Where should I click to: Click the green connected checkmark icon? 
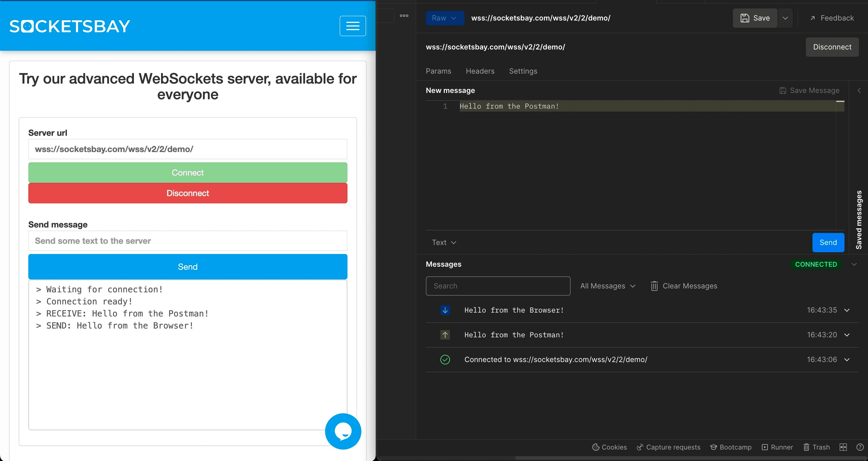[x=445, y=360]
